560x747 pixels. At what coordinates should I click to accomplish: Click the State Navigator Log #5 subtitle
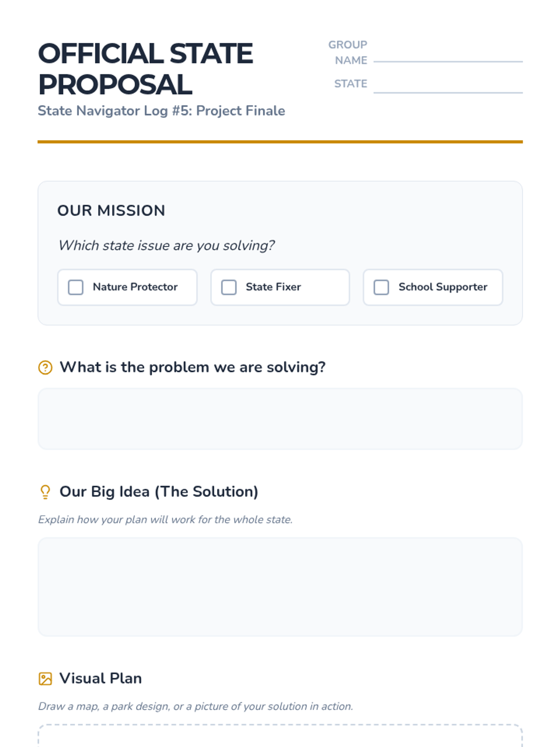click(161, 111)
